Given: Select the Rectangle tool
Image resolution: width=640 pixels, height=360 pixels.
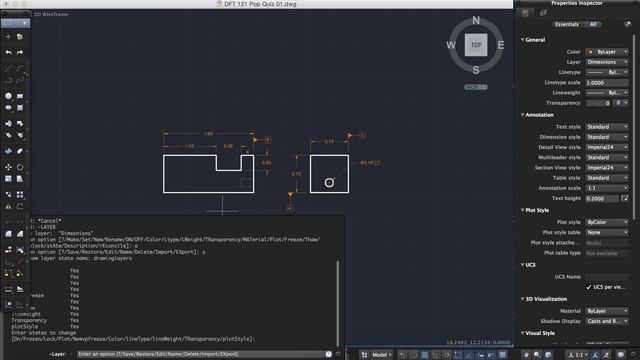Looking at the screenshot, I should point(20,96).
